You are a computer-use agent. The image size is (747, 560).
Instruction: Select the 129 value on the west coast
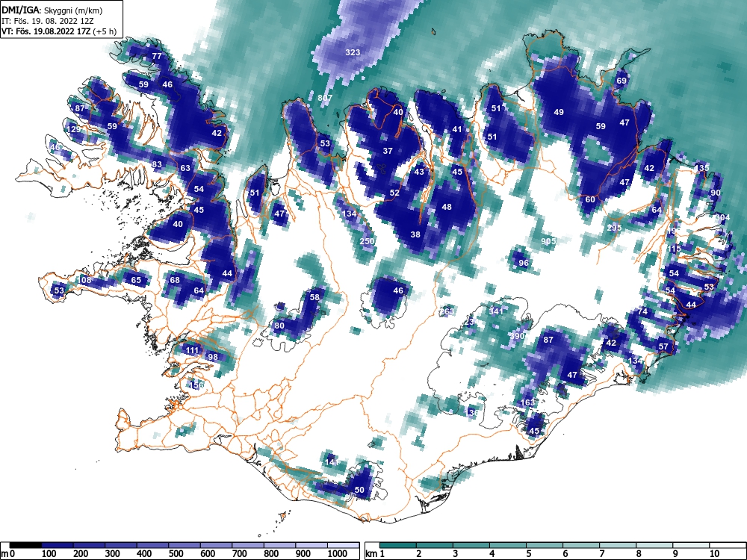(x=74, y=129)
